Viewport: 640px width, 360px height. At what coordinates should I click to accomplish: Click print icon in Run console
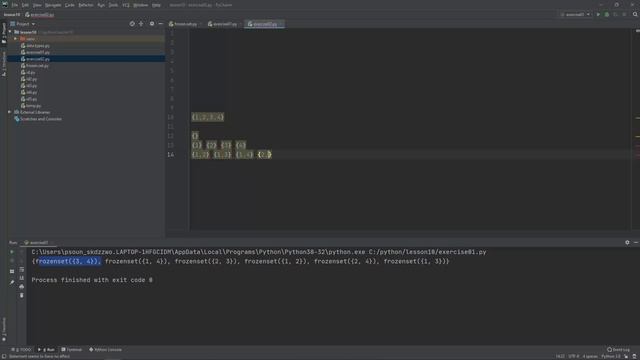[22, 286]
